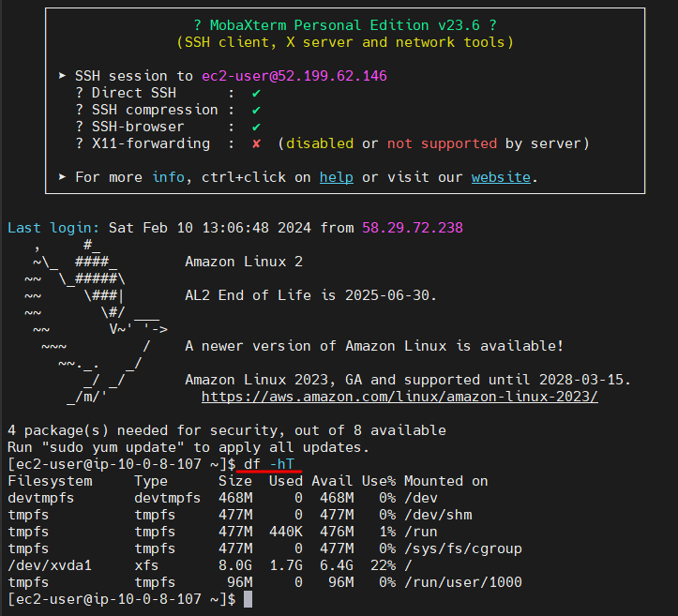678x616 pixels.
Task: Click the red X next to X11-forwarding
Action: (x=256, y=143)
